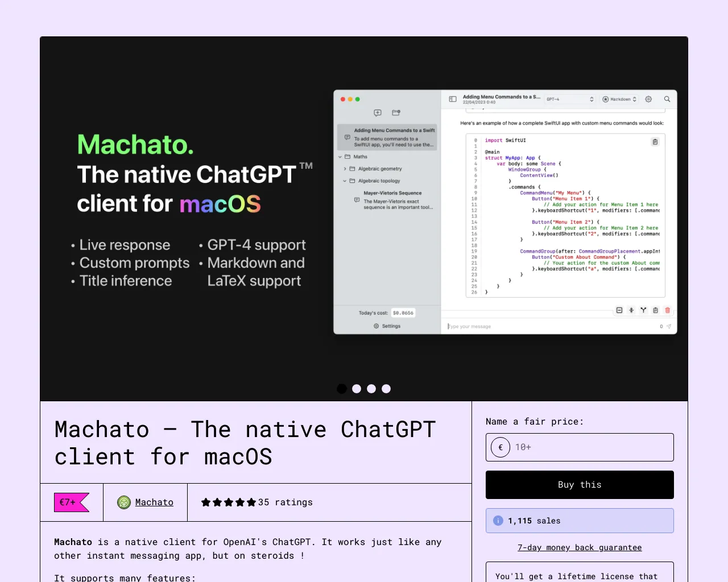Send the message with paper plane icon

coord(669,326)
